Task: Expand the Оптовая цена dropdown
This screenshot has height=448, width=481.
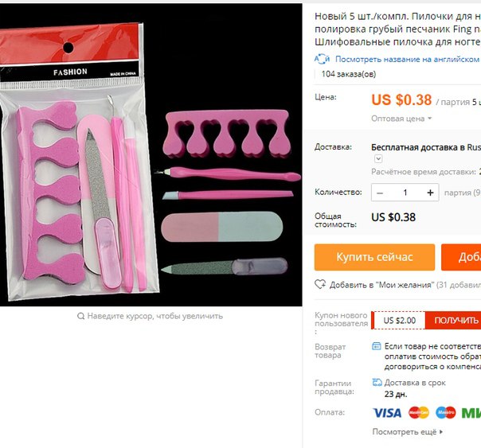Action: [x=401, y=119]
